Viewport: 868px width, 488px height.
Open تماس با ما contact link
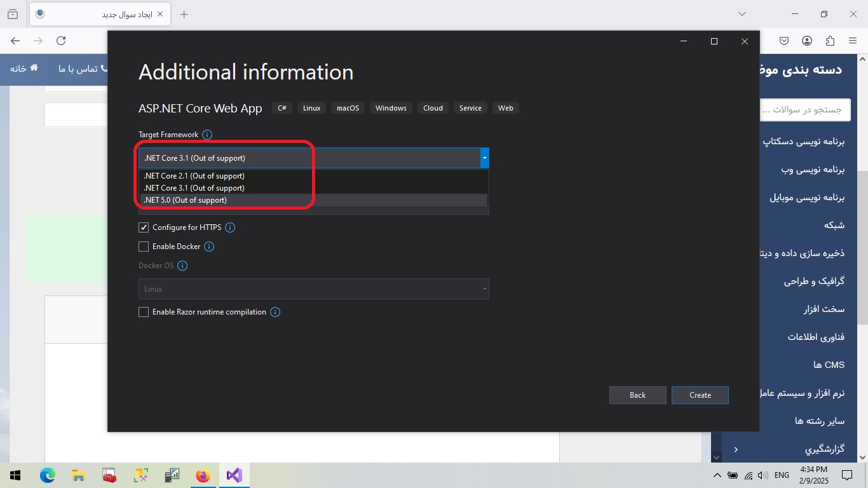pos(83,69)
